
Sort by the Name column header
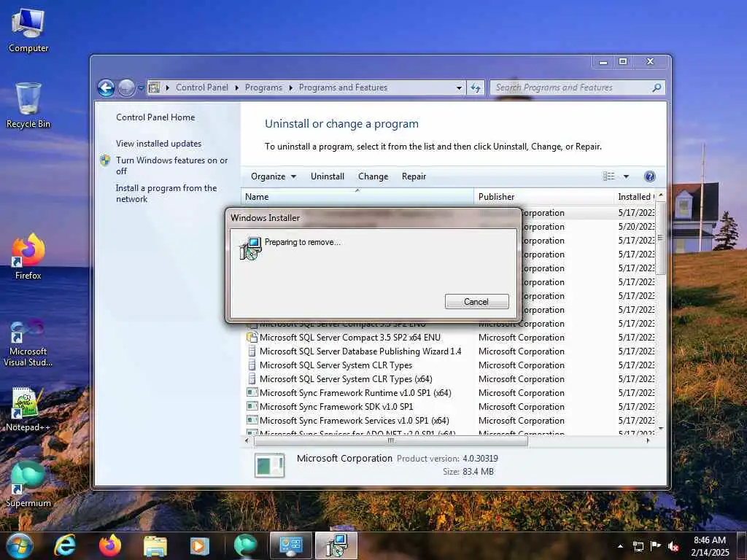click(x=357, y=197)
